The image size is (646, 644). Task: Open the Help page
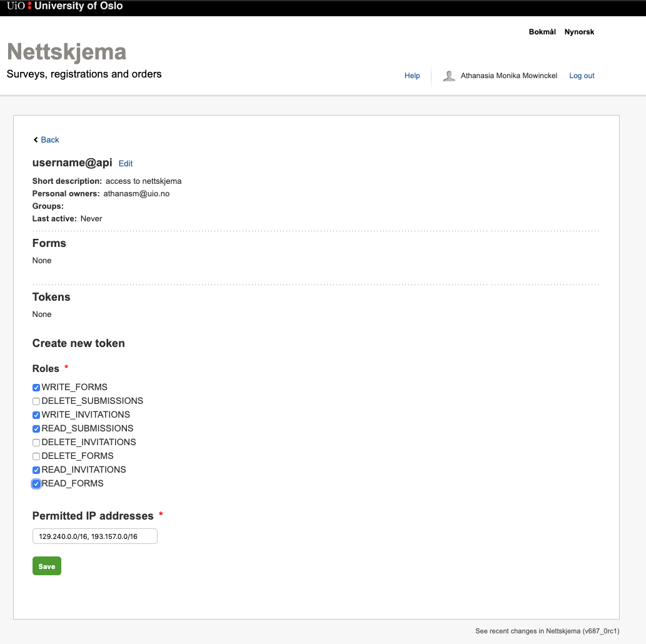point(412,76)
